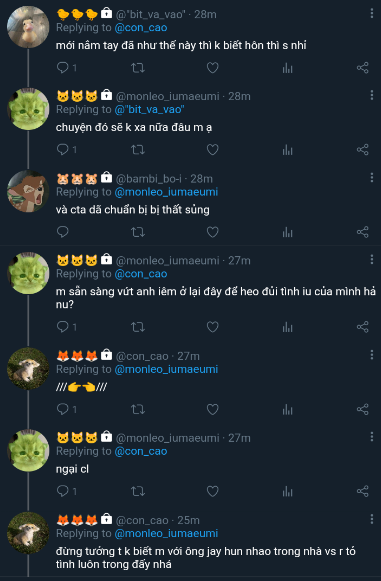The width and height of the screenshot is (381, 581).
Task: Reply to the "chuyện đó sẽ k xa" tweet
Action: click(x=63, y=150)
